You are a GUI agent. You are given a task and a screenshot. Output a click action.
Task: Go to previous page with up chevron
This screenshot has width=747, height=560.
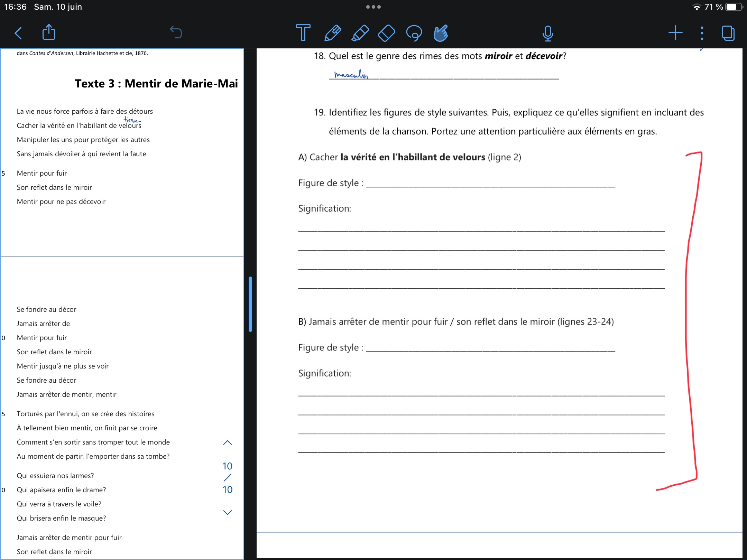coord(227,443)
